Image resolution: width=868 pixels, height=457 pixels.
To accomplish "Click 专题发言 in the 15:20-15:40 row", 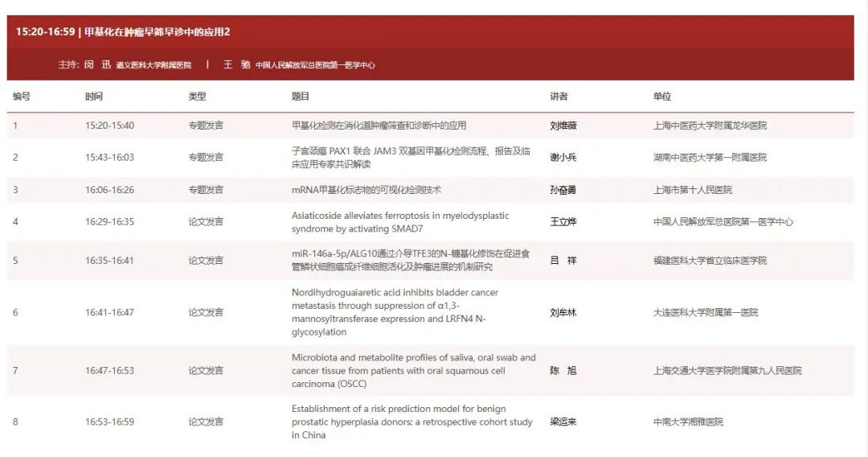I will click(x=206, y=126).
